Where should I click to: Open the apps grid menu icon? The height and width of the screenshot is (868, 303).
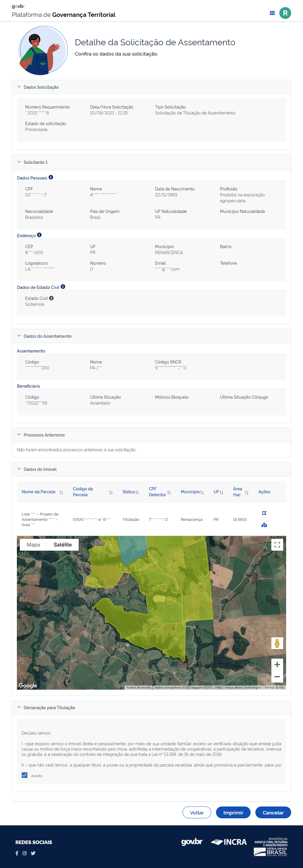pos(272,13)
